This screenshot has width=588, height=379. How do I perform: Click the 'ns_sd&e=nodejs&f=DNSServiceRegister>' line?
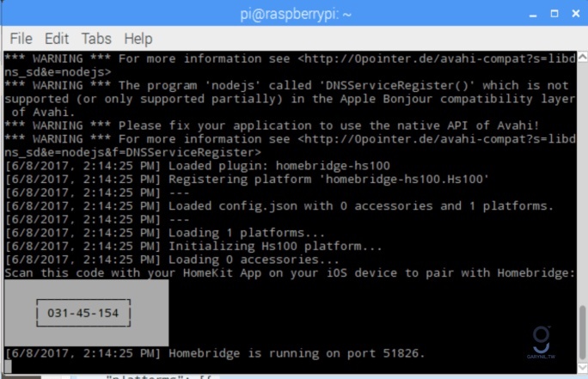pyautogui.click(x=132, y=153)
